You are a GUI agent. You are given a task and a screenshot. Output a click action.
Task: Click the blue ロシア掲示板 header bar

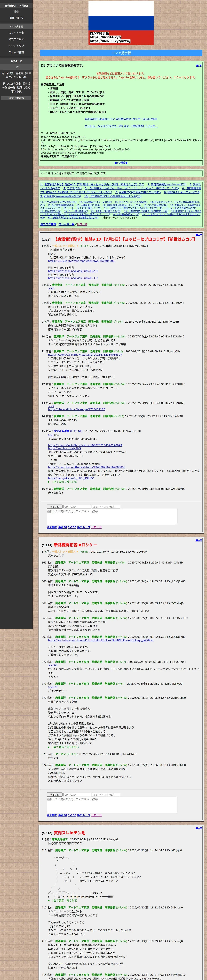click(121, 53)
